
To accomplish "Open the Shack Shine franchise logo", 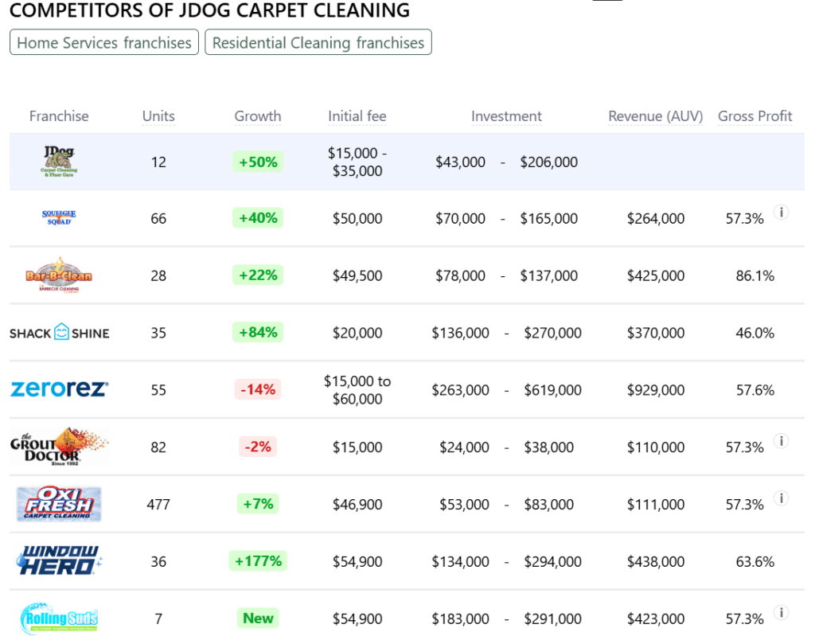I will tap(59, 333).
